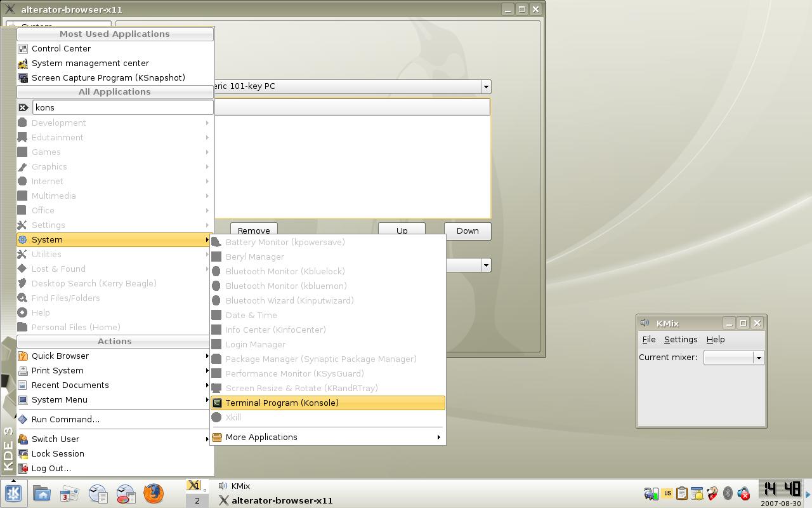Click the panel hide arrow at right edge
This screenshot has width=812, height=508.
(x=808, y=493)
